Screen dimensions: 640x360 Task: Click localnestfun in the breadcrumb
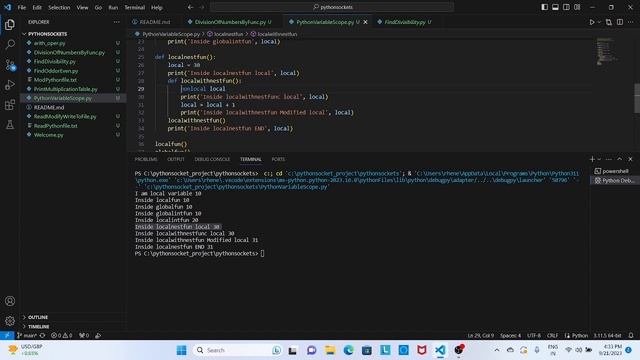click(x=228, y=34)
